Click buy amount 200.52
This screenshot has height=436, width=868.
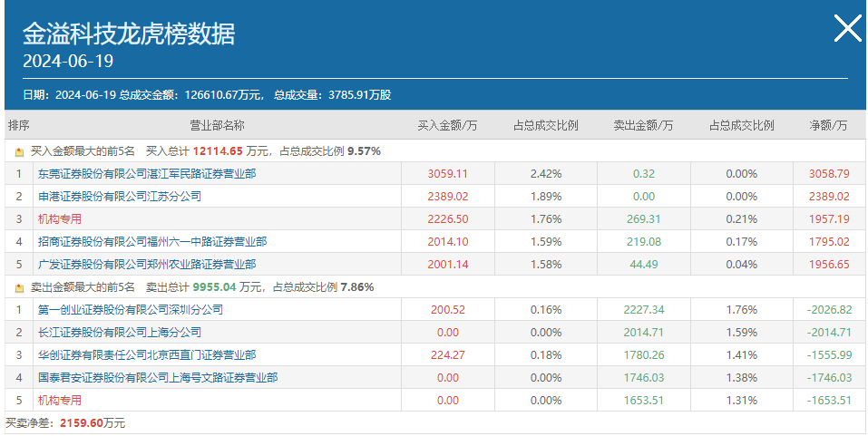pos(448,309)
